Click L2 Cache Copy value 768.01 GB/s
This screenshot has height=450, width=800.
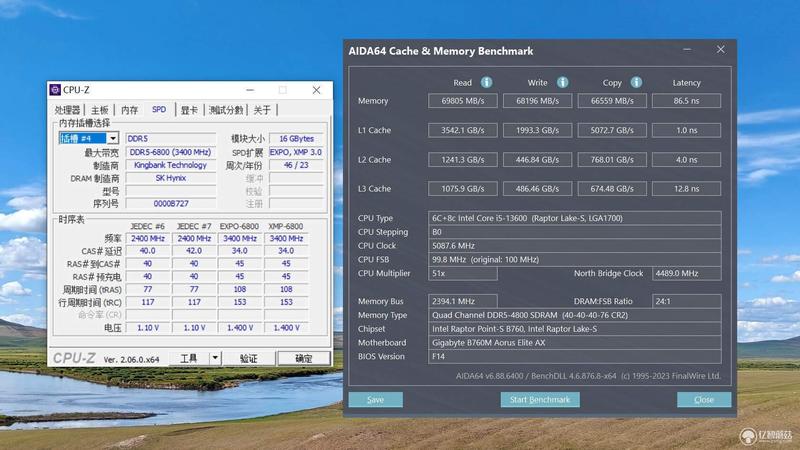point(612,160)
